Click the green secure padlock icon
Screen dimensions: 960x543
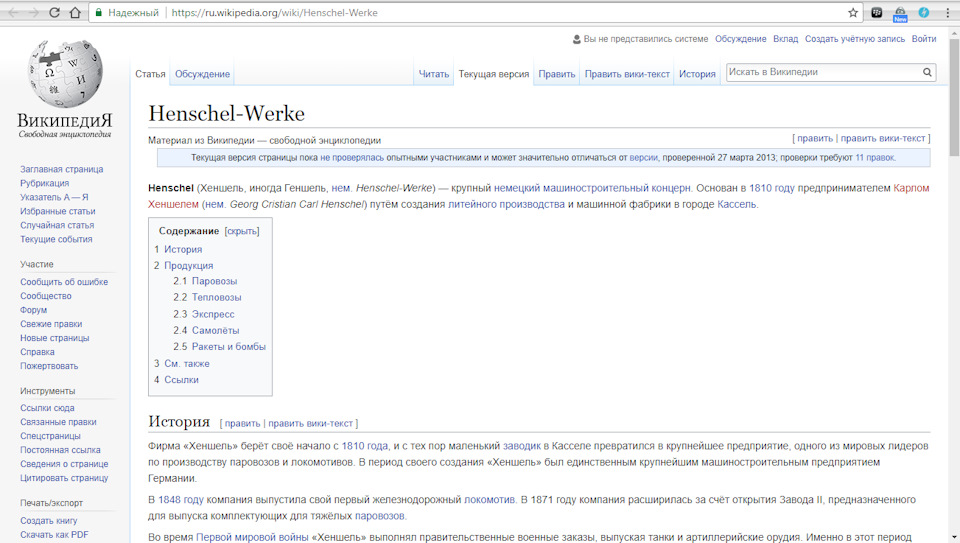tap(99, 12)
